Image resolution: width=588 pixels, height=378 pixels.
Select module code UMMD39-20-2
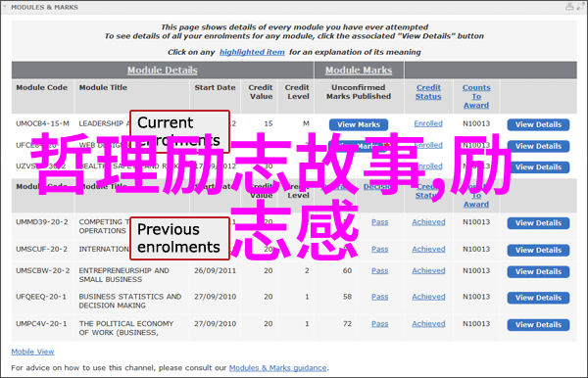[42, 222]
